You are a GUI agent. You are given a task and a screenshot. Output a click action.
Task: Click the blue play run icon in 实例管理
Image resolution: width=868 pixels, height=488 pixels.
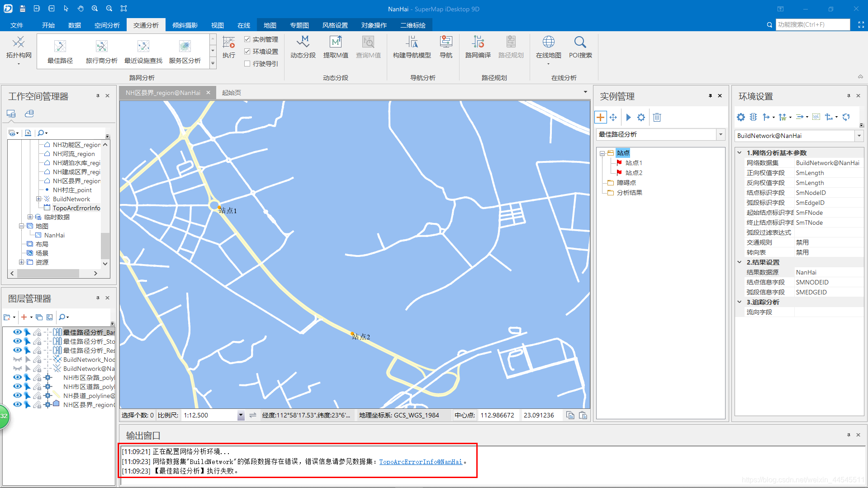coord(628,118)
